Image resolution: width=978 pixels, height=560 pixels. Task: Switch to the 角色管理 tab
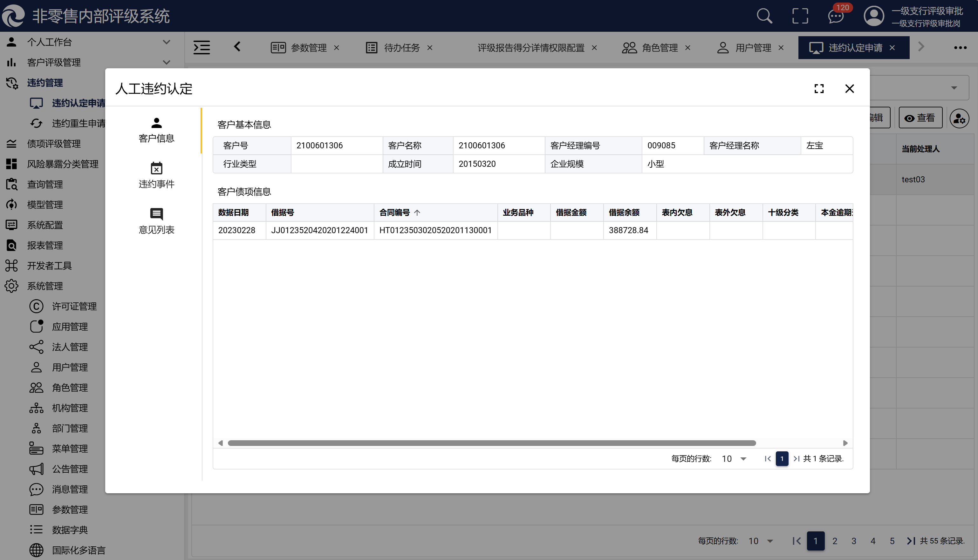click(x=659, y=48)
